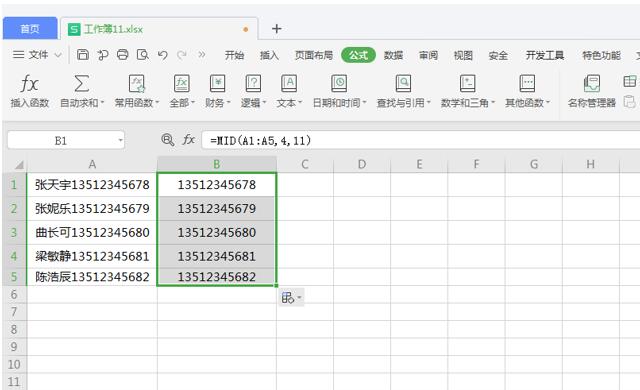Click the Name Box showing B1

tap(66, 140)
